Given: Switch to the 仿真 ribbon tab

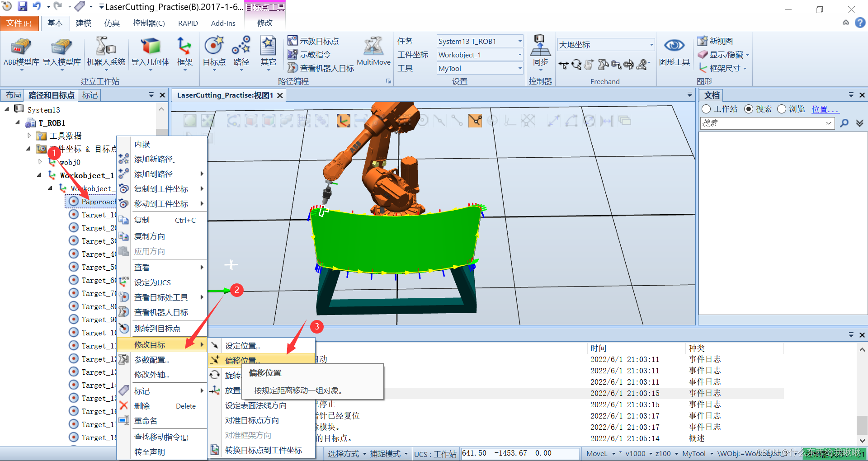Looking at the screenshot, I should (112, 23).
